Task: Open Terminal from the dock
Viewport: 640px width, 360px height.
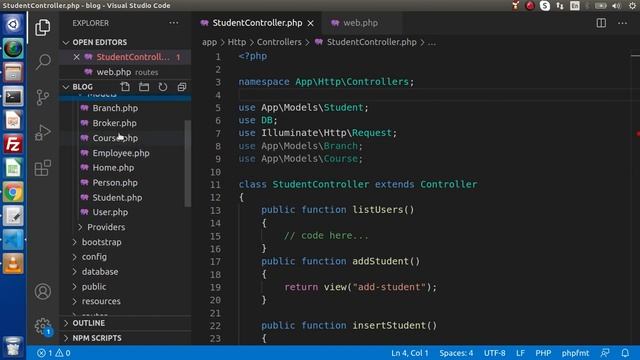Action: pos(13,97)
